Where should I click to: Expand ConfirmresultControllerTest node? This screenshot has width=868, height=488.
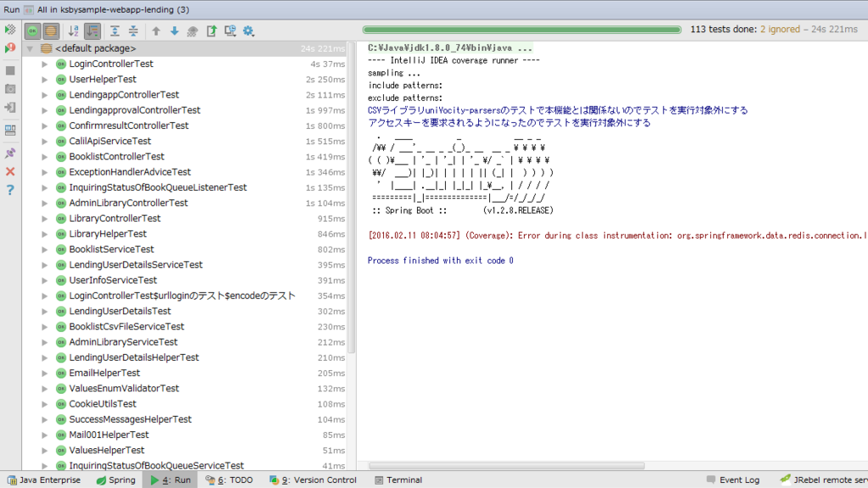point(44,126)
